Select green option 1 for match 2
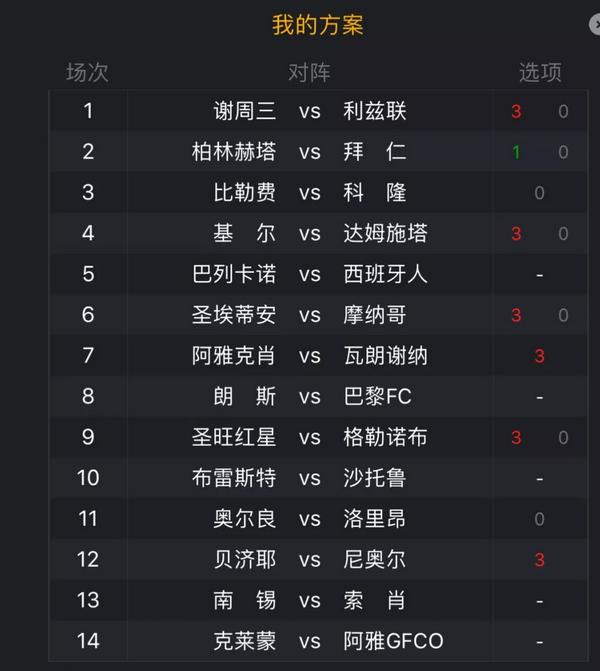The width and height of the screenshot is (600, 671). [516, 152]
